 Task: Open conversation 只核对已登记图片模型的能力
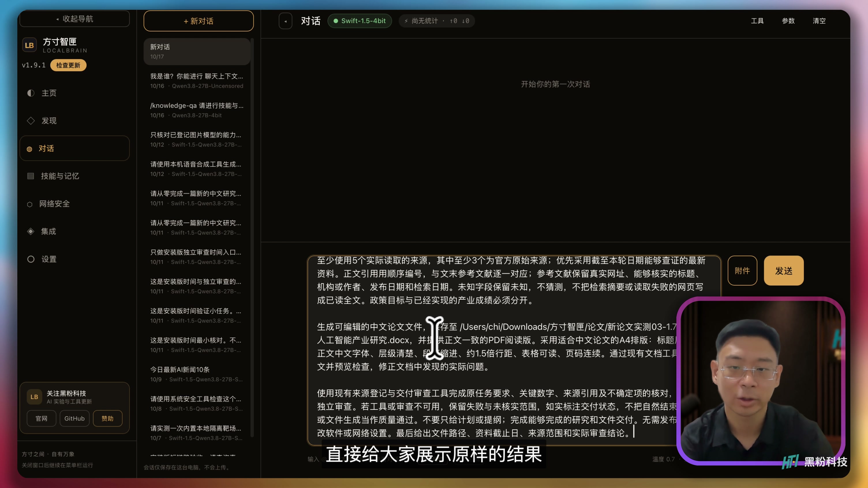coord(197,139)
